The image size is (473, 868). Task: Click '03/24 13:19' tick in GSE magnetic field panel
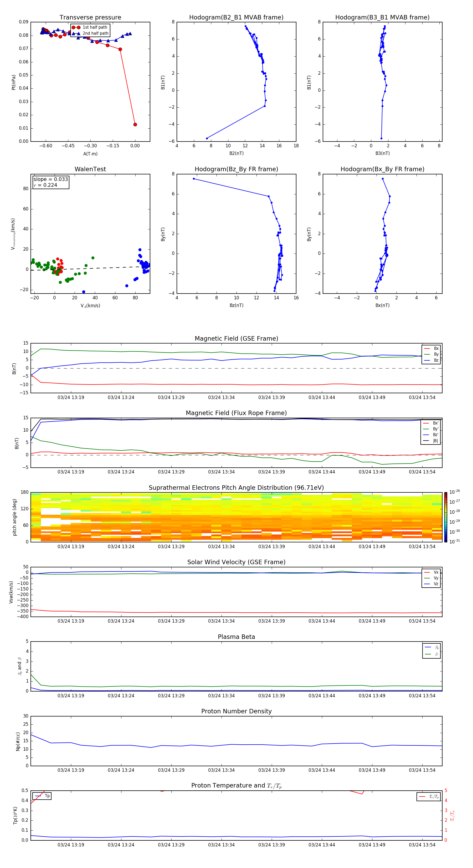click(x=71, y=398)
